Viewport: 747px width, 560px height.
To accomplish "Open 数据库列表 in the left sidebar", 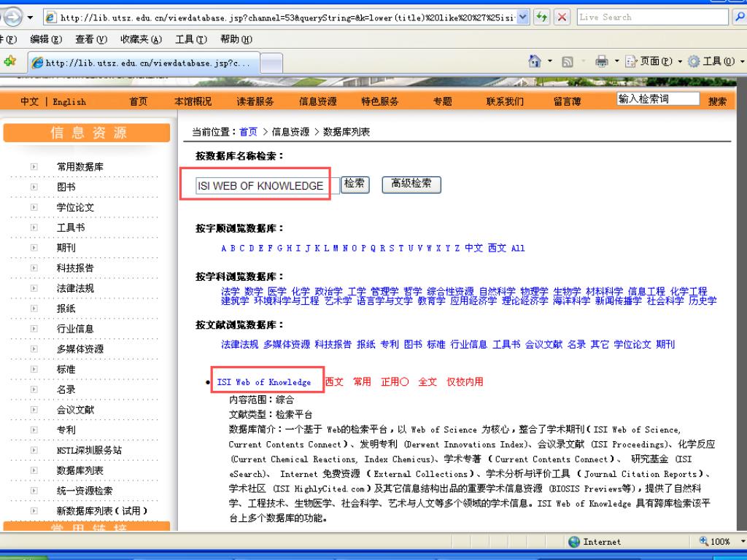I will tap(80, 470).
